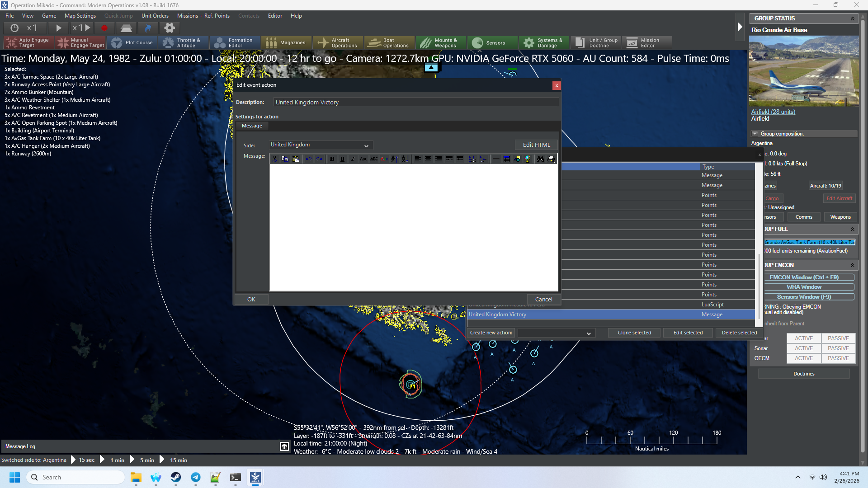Screen dimensions: 868x488
Task: Click the Find binoculars icon
Action: point(540,159)
